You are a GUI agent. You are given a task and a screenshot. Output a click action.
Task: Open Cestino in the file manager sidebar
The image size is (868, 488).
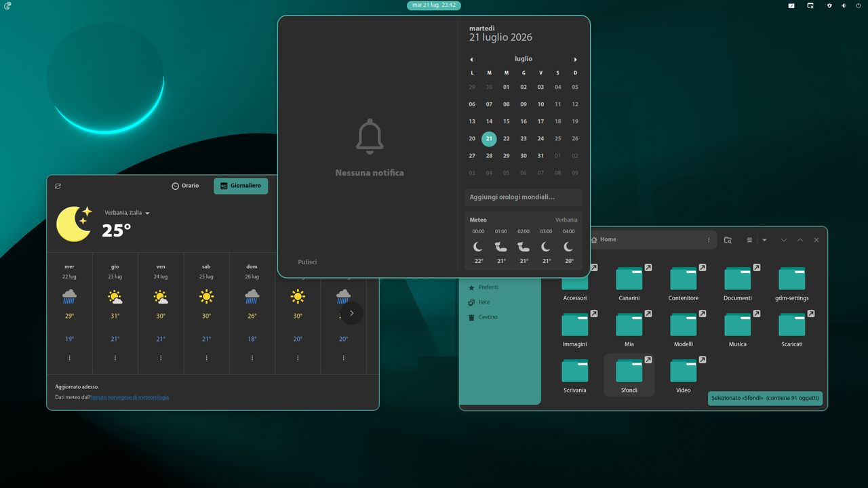[x=488, y=317]
